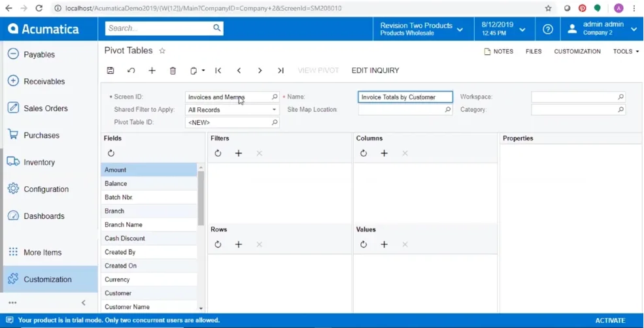
Task: Click the Undo arrow icon in toolbar
Action: click(131, 71)
